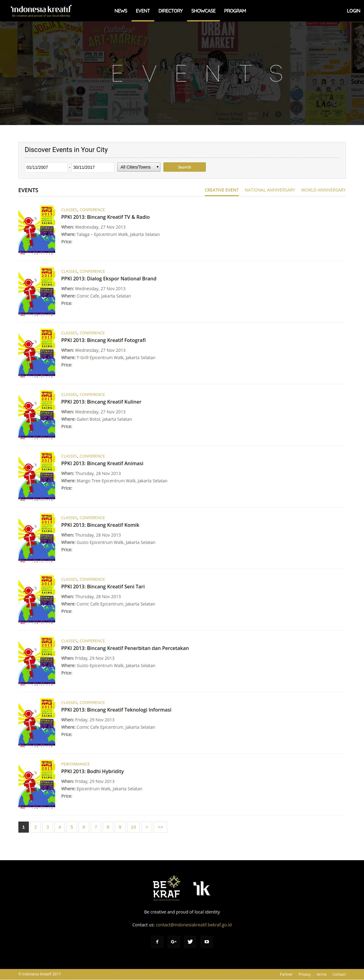Expand the All Cities/Towns dropdown

coord(139,167)
